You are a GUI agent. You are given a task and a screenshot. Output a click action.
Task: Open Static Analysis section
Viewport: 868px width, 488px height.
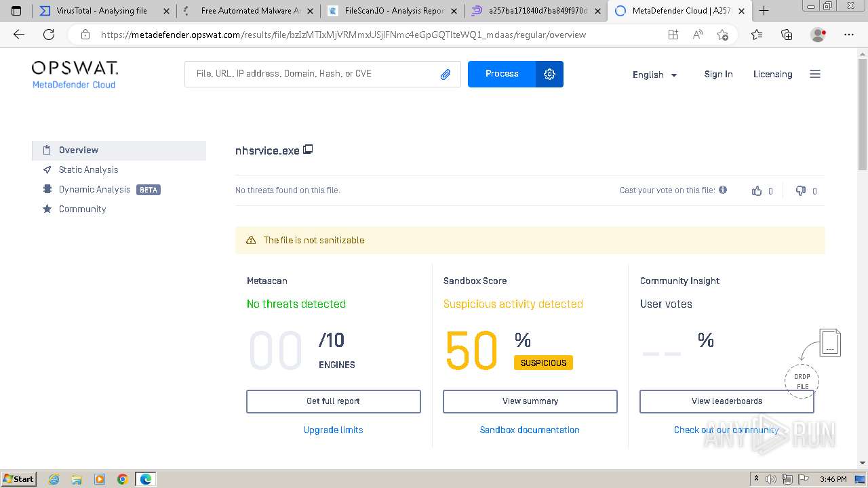[x=88, y=169]
